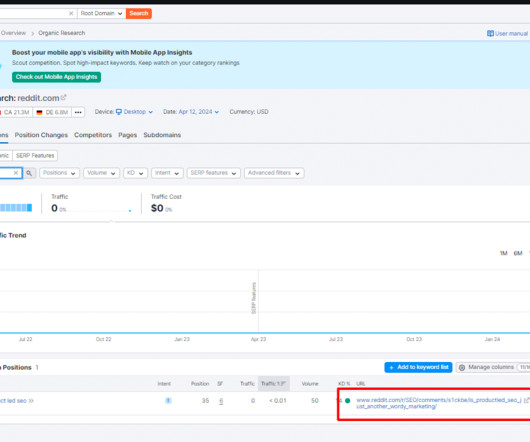
Task: Click the Apr 23 axis label
Action: pos(258,339)
